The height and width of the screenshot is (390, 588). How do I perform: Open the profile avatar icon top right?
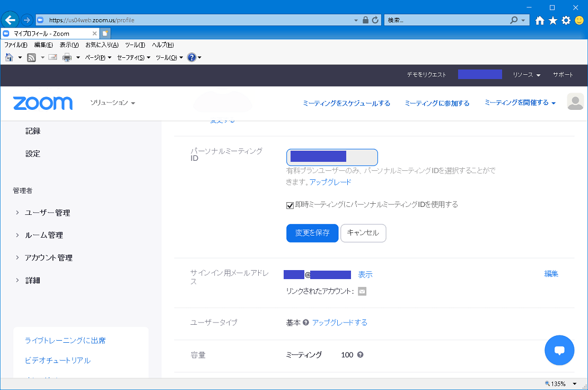(575, 101)
